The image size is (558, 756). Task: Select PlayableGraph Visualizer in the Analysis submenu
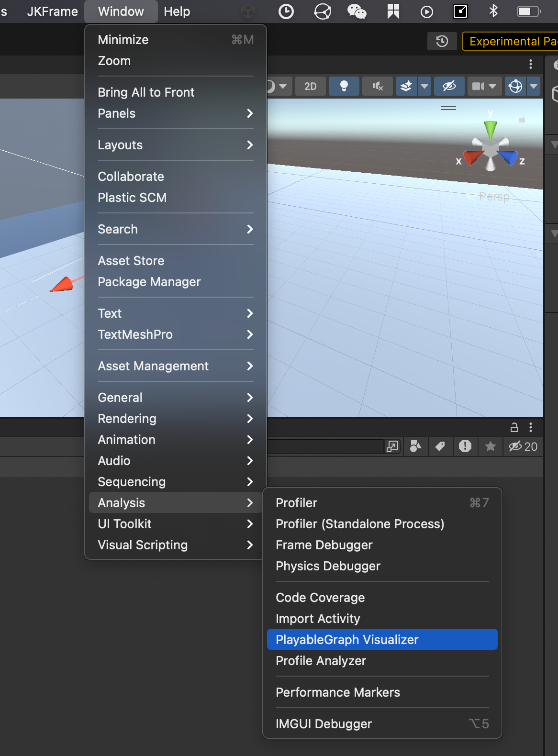pos(382,640)
